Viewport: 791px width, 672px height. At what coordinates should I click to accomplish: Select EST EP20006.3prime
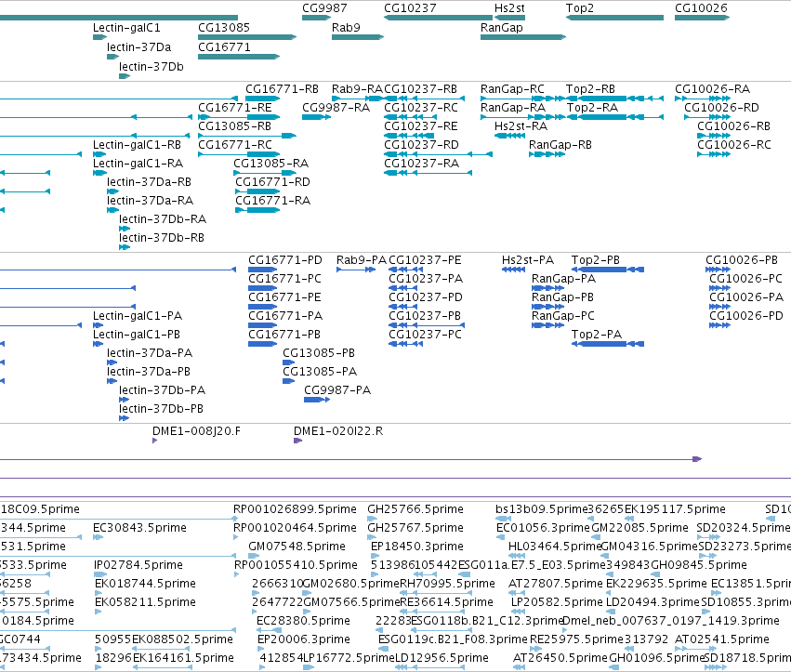point(304,639)
